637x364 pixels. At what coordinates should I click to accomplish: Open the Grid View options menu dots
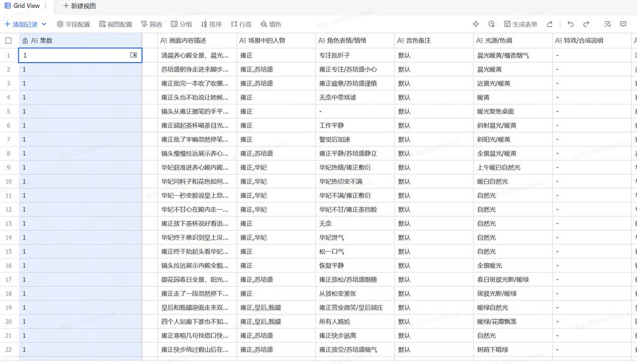tap(45, 5)
